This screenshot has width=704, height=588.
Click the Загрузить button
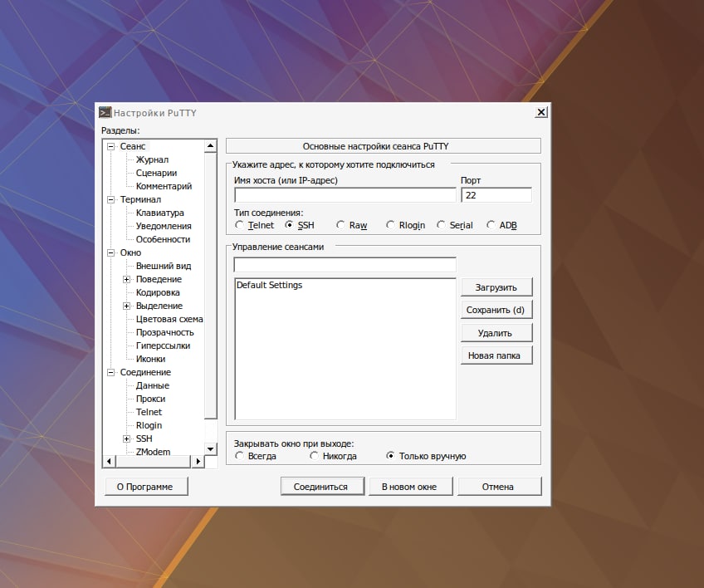[496, 287]
